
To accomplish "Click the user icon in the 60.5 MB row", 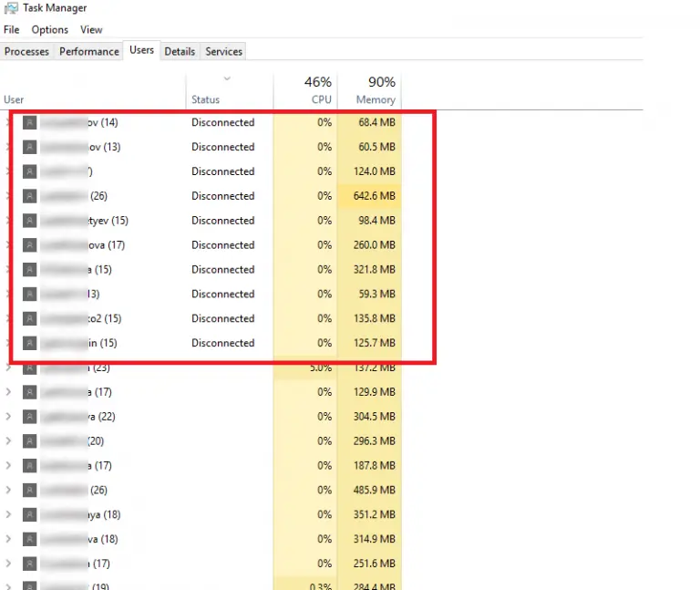I will pos(29,147).
